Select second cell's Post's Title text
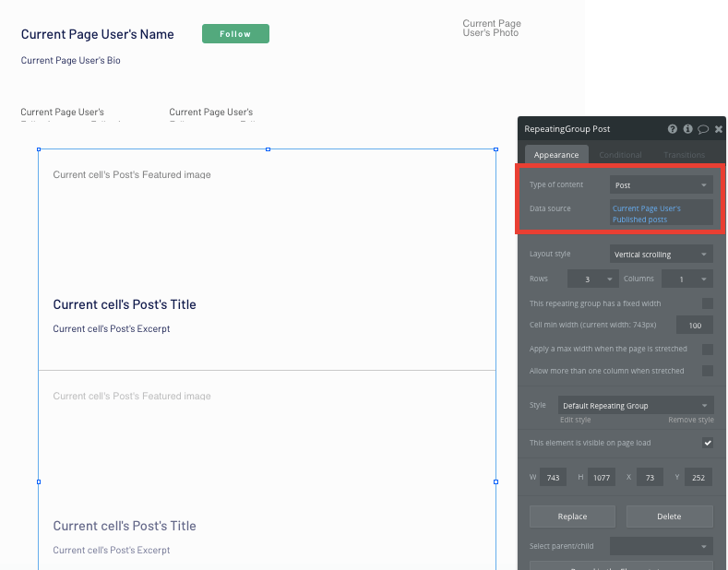The height and width of the screenshot is (570, 728). point(125,526)
